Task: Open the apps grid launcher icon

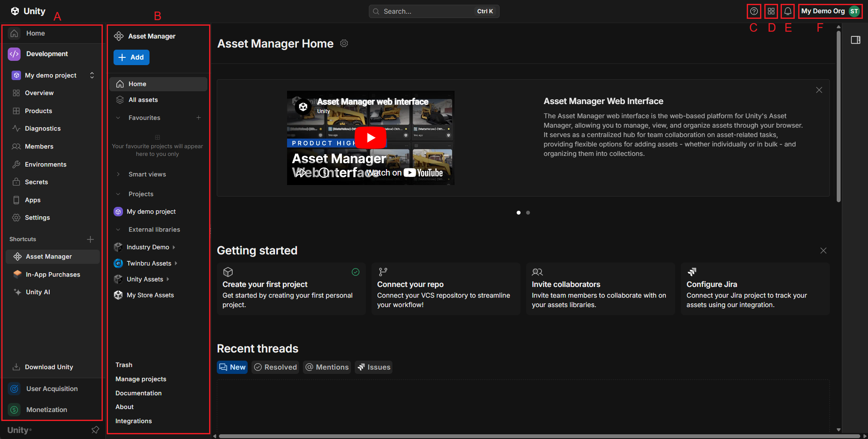Action: pyautogui.click(x=771, y=12)
